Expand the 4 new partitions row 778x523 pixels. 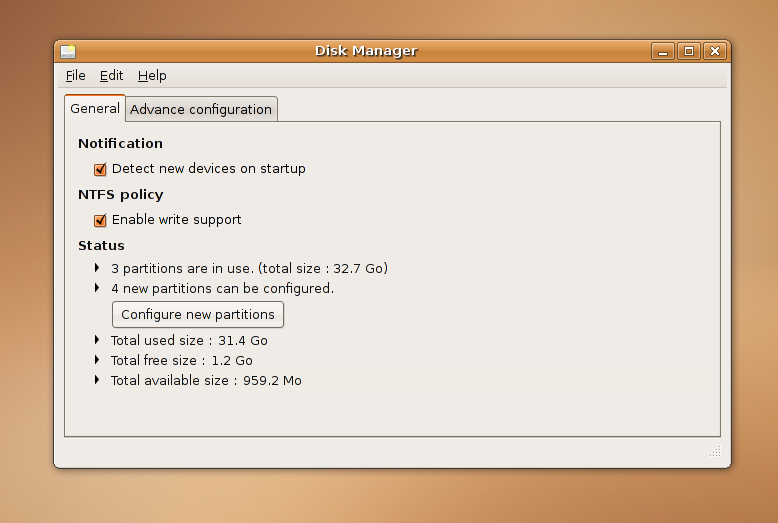click(x=97, y=288)
